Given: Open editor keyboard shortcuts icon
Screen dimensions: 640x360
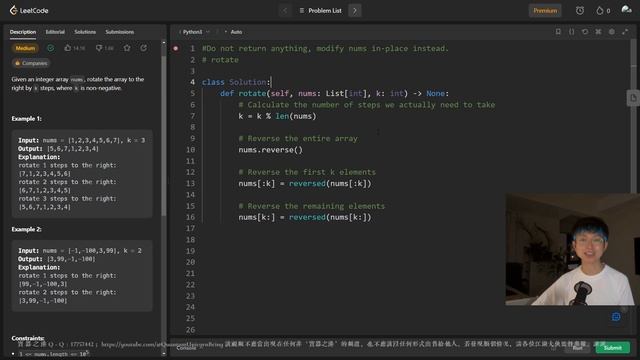Looking at the screenshot, I should tap(598, 31).
